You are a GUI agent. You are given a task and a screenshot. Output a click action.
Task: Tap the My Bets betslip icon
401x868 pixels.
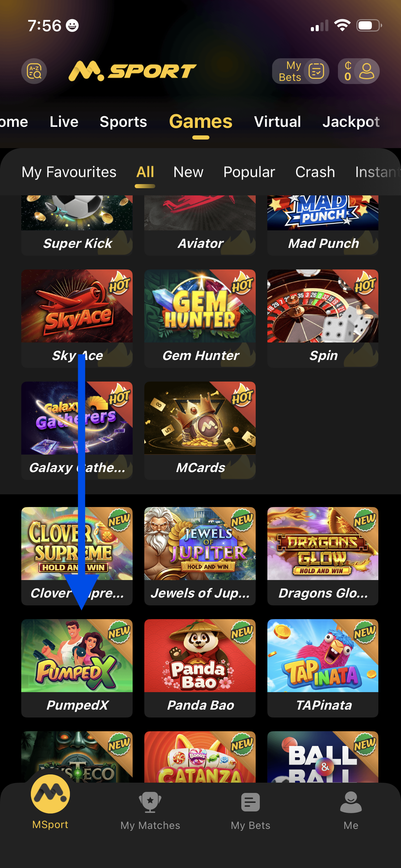316,71
